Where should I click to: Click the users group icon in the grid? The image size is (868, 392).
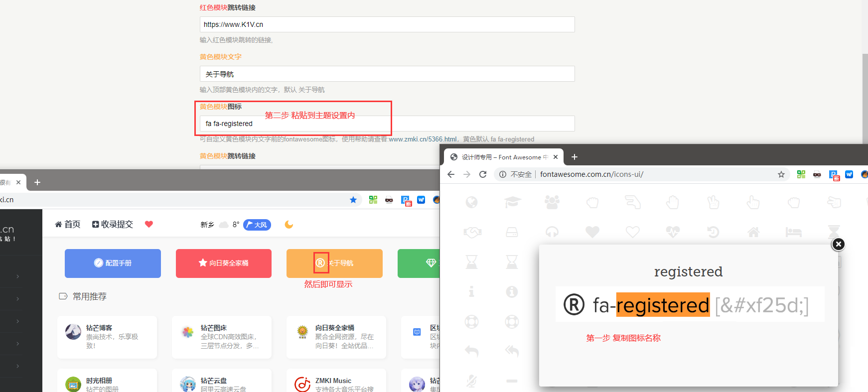pos(552,202)
